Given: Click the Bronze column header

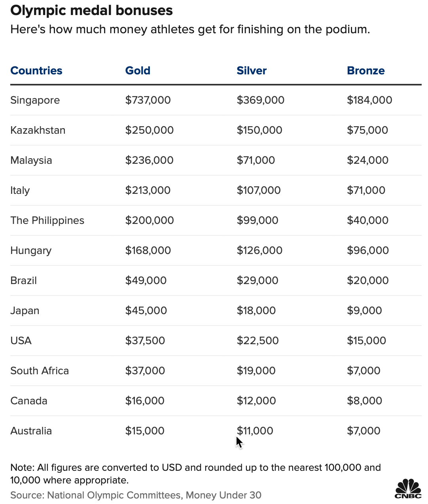Looking at the screenshot, I should (x=366, y=70).
